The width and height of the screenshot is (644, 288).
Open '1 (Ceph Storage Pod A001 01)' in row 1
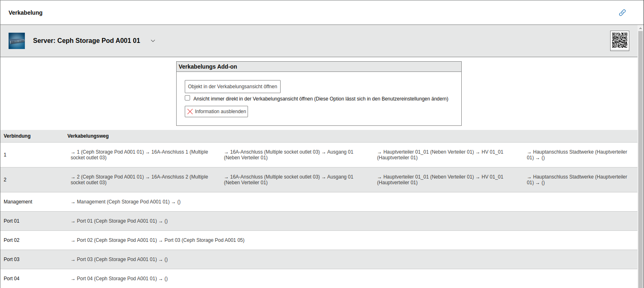click(110, 152)
